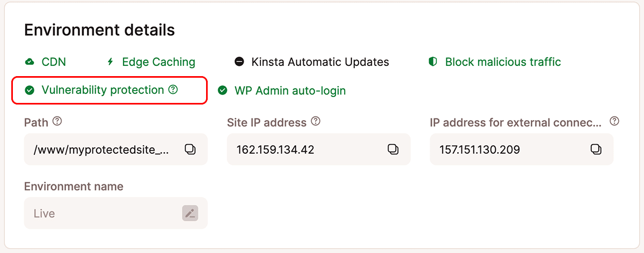Click the CDN cloud icon
Image resolution: width=644 pixels, height=253 pixels.
click(30, 62)
